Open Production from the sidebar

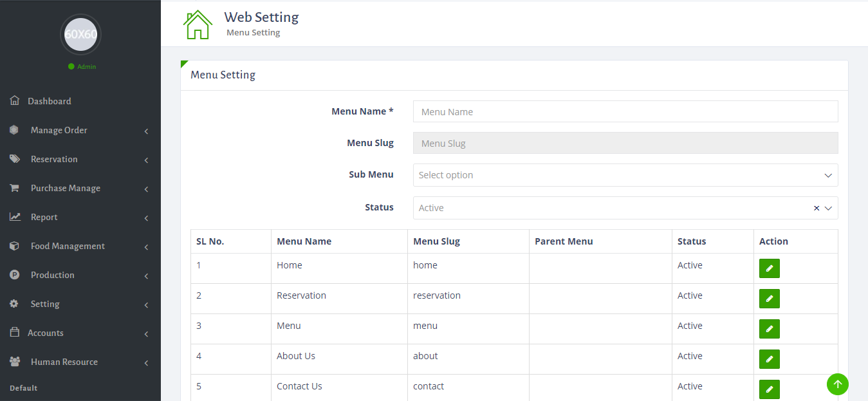(14, 274)
